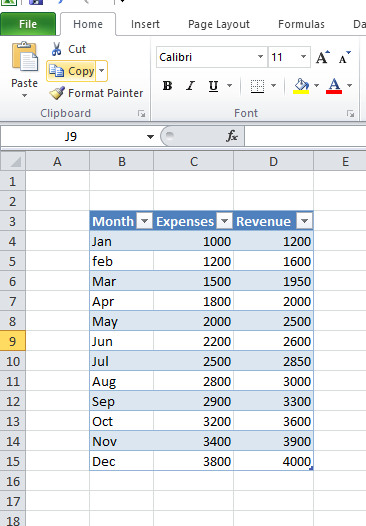The height and width of the screenshot is (526, 366).
Task: Open the Underline style dropdown arrow
Action: pos(229,86)
